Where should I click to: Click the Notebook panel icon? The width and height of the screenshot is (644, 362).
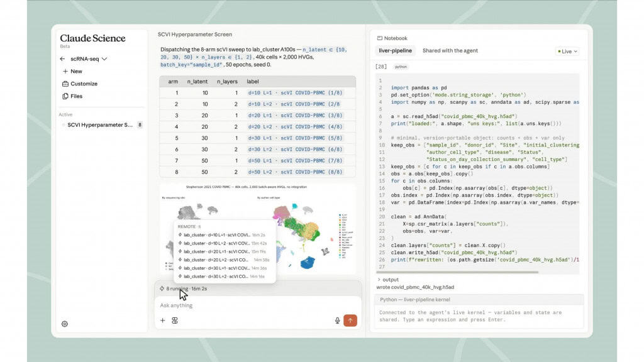[379, 38]
